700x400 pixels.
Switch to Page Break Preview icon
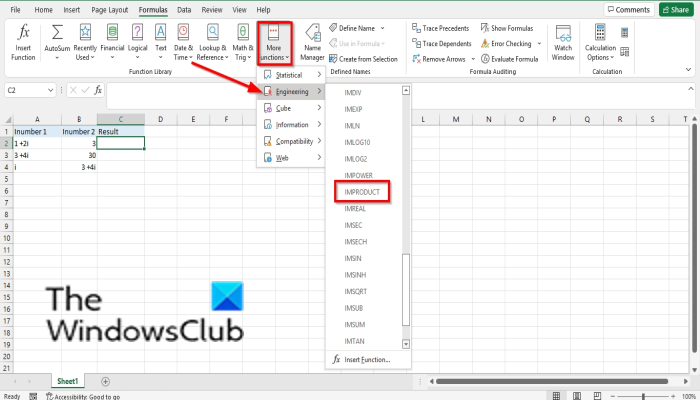597,396
